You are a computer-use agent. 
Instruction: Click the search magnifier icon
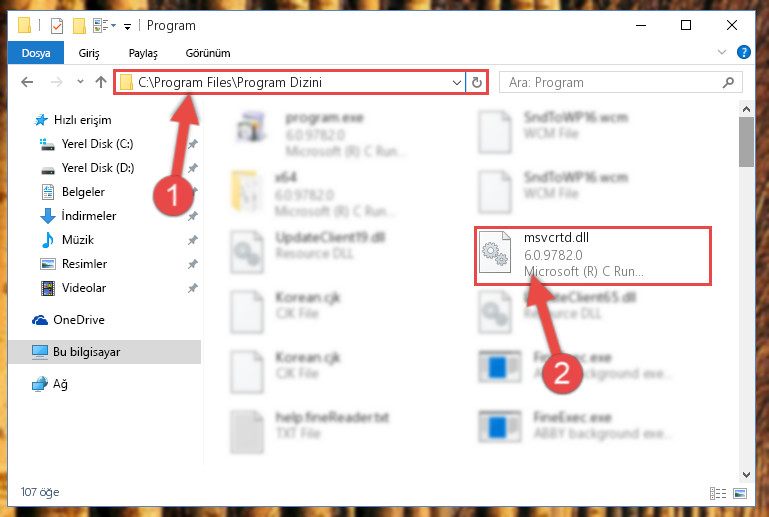728,82
